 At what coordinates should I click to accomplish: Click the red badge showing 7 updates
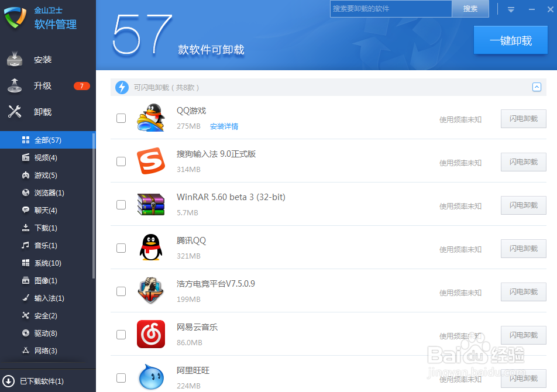82,86
